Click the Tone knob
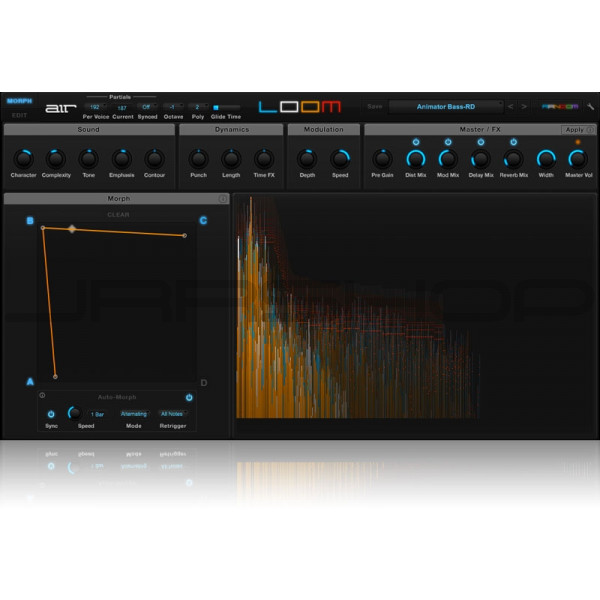Viewport: 600px width, 600px height. click(x=89, y=159)
